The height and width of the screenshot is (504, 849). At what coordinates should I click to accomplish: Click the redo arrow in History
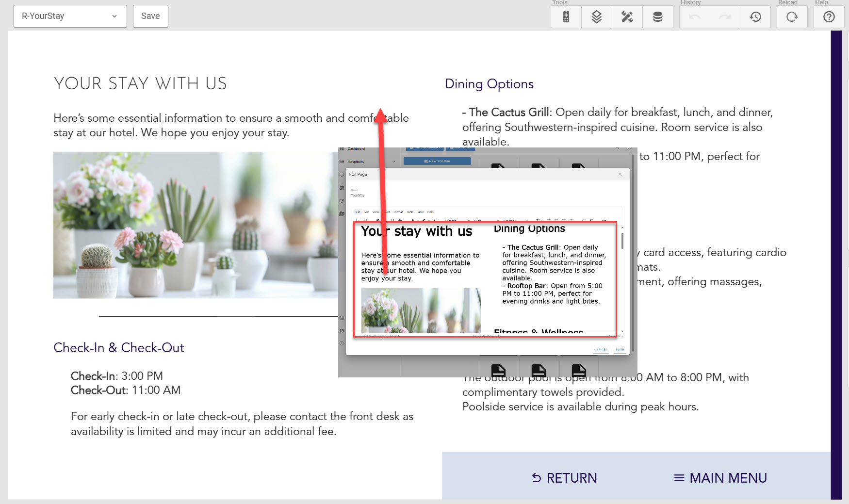click(x=725, y=17)
